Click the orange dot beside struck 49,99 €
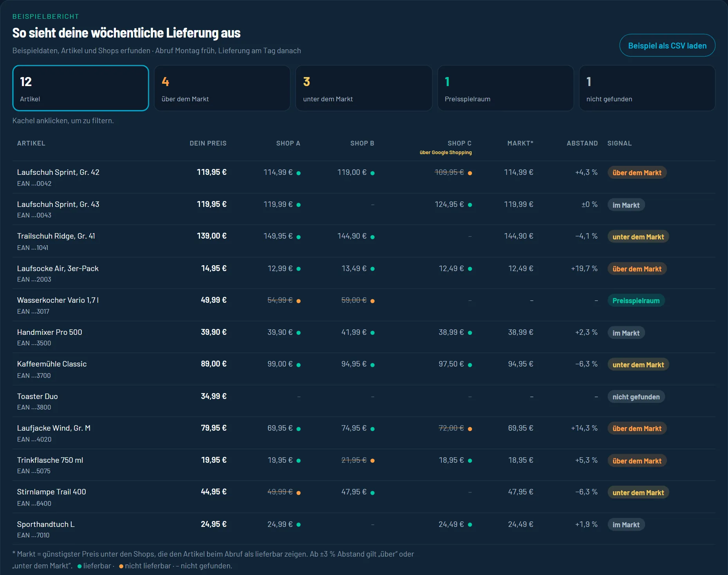 tap(299, 493)
